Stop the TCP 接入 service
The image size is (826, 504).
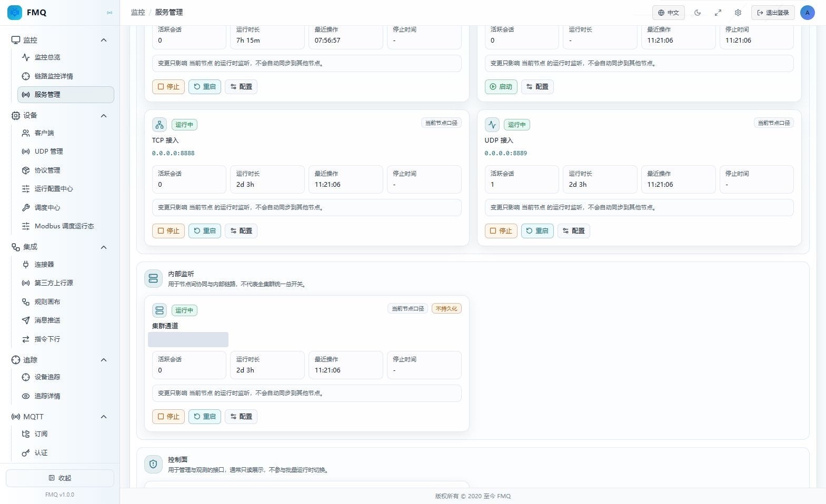point(168,231)
